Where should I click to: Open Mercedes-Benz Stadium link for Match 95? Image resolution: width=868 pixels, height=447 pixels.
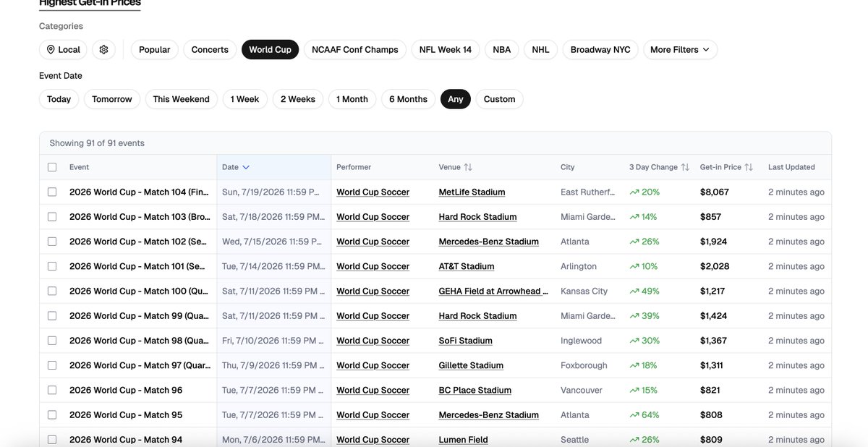(x=489, y=415)
